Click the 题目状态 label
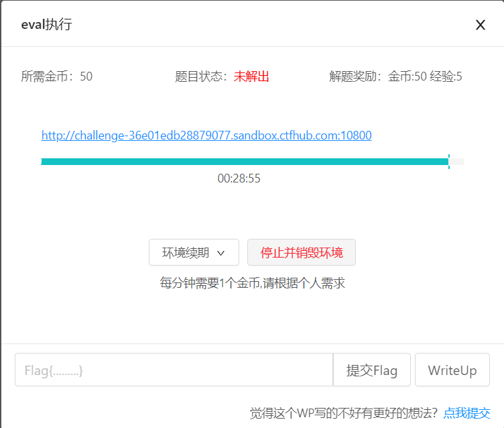The height and width of the screenshot is (428, 504). pos(201,76)
